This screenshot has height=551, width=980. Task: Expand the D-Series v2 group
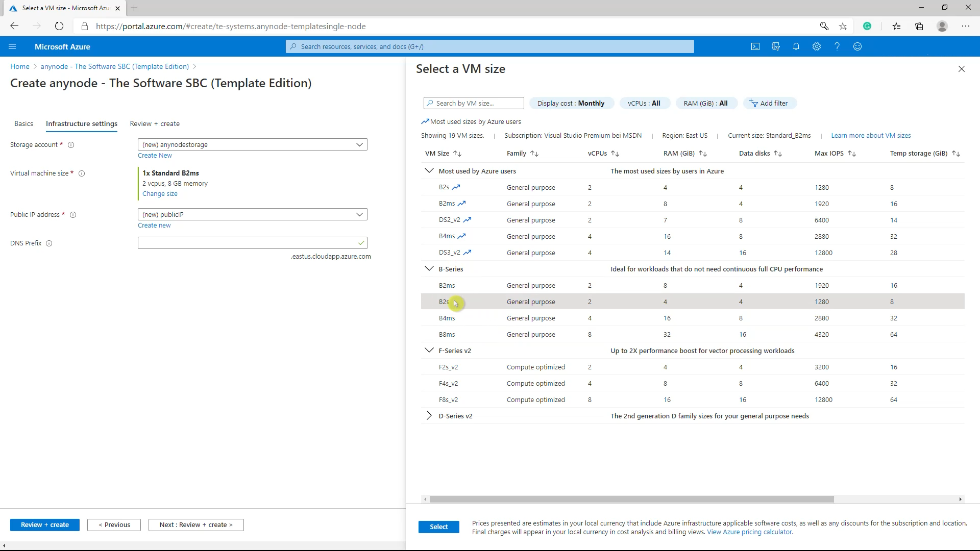pos(429,416)
